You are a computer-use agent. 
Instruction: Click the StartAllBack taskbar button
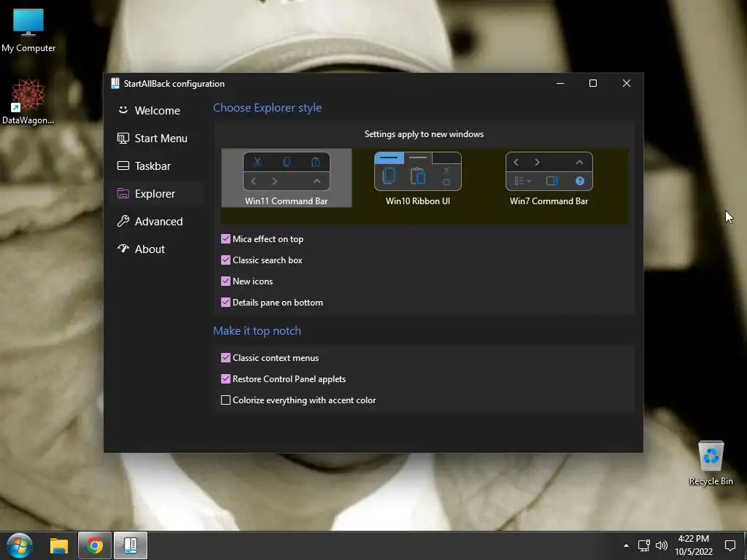131,545
